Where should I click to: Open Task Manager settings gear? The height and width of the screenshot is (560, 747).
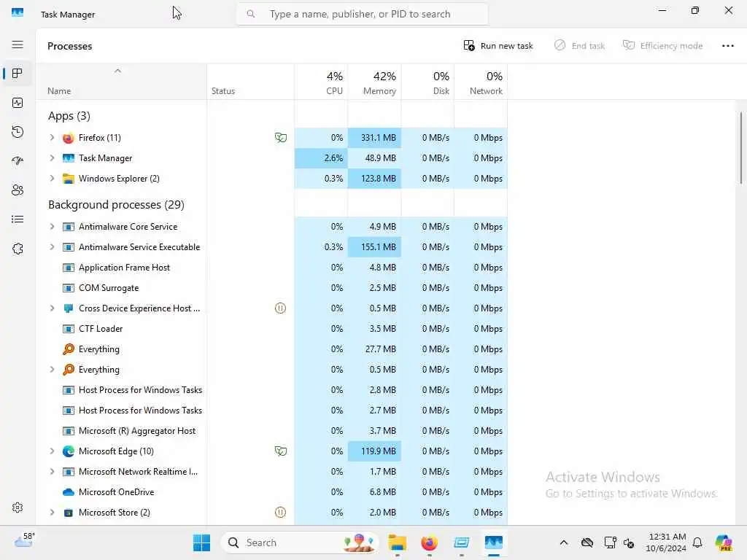18,507
